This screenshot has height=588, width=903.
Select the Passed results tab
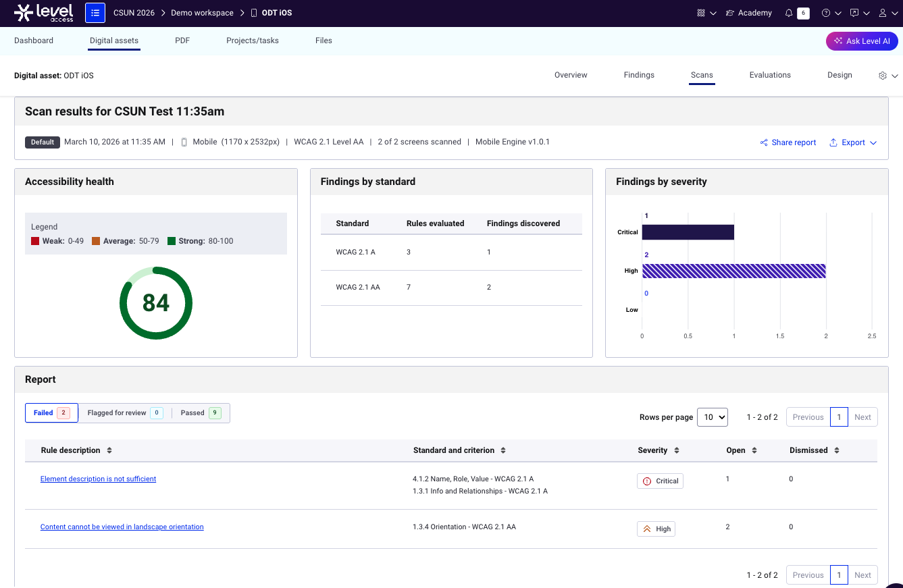(x=201, y=413)
